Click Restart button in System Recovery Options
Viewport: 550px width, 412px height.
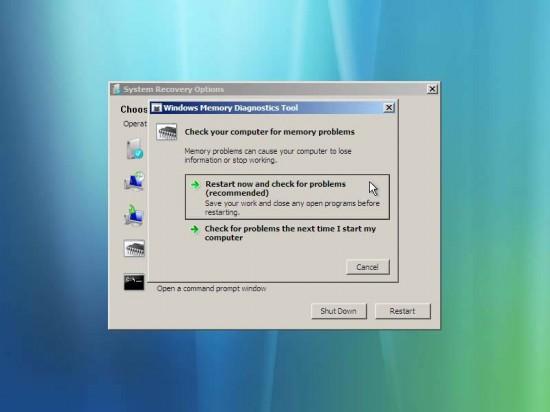coord(402,311)
